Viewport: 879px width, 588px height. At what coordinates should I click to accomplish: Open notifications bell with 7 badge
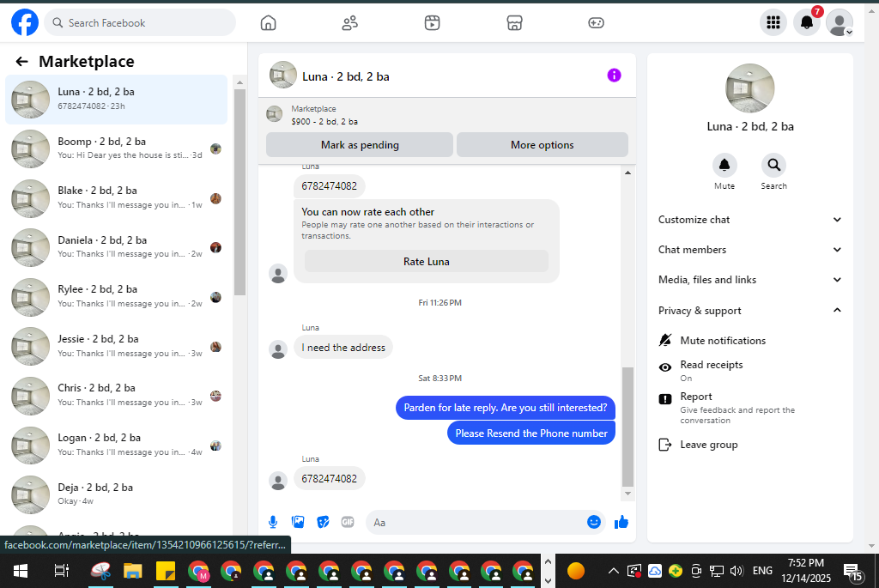tap(807, 22)
